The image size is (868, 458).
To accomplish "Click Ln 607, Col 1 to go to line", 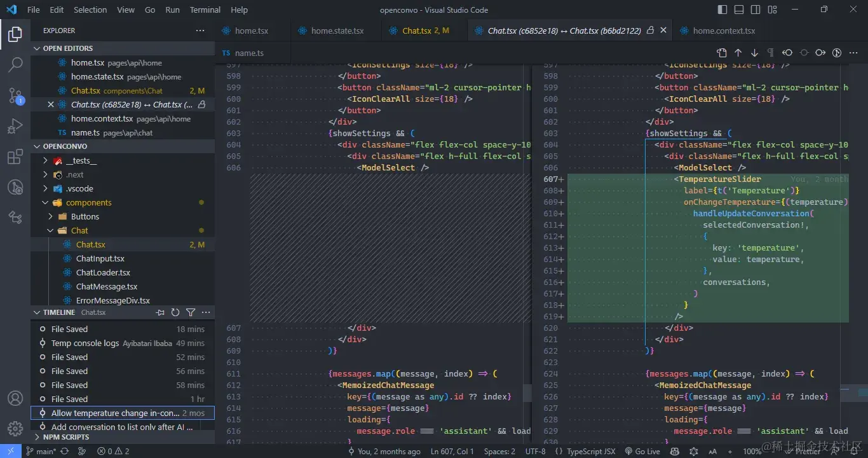I will point(452,451).
